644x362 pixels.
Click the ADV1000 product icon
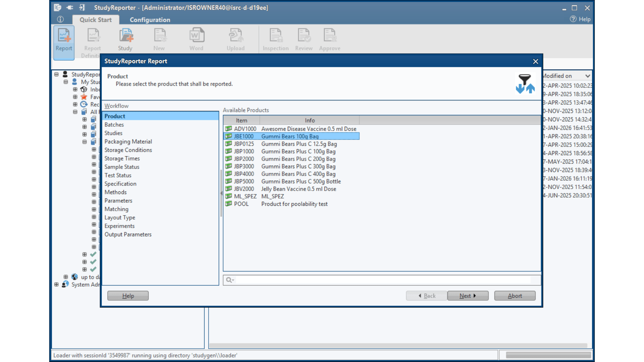pyautogui.click(x=229, y=129)
